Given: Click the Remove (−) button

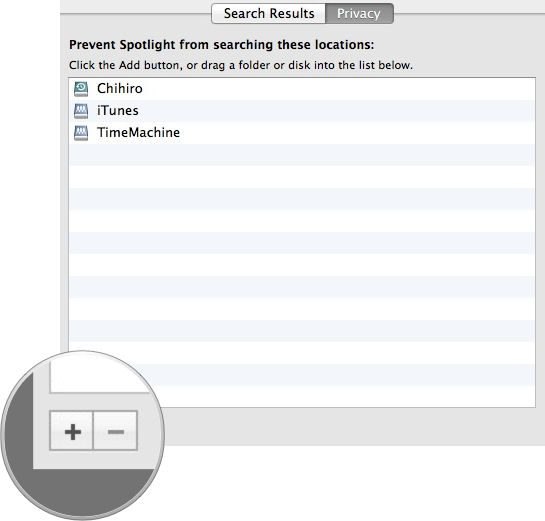Looking at the screenshot, I should tap(116, 431).
